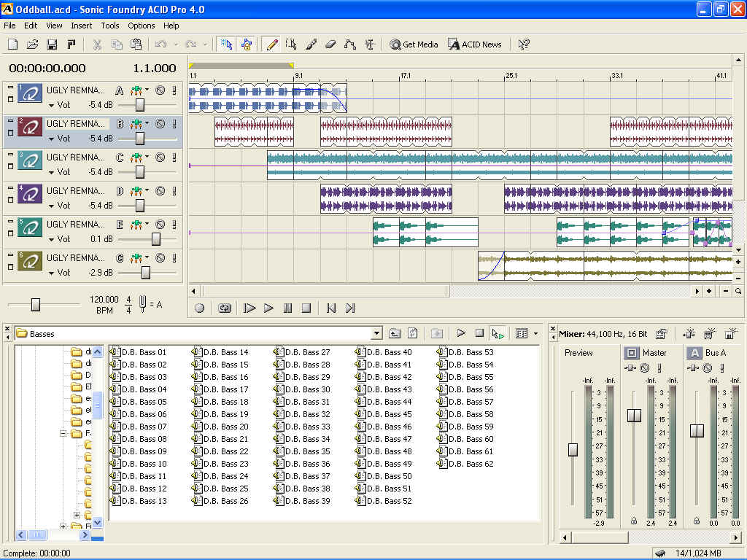Click track 6 volume slider handle
This screenshot has height=560, width=747.
(x=146, y=273)
